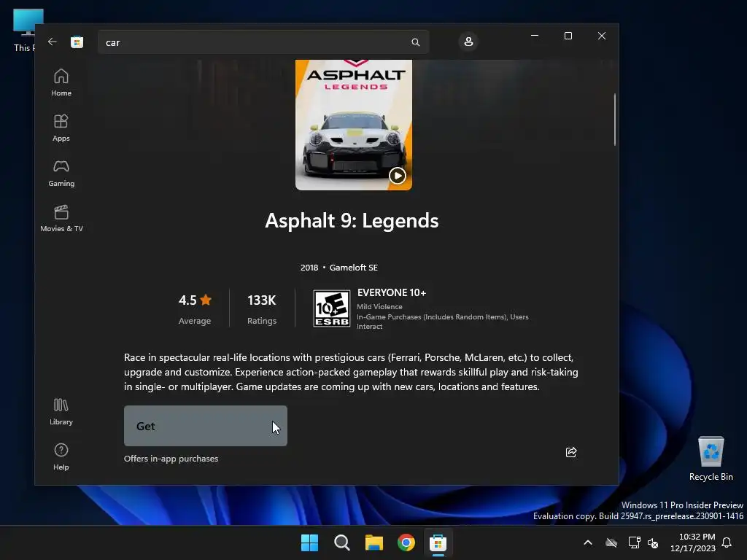Open Google Chrome from taskbar
747x560 pixels.
coord(406,542)
